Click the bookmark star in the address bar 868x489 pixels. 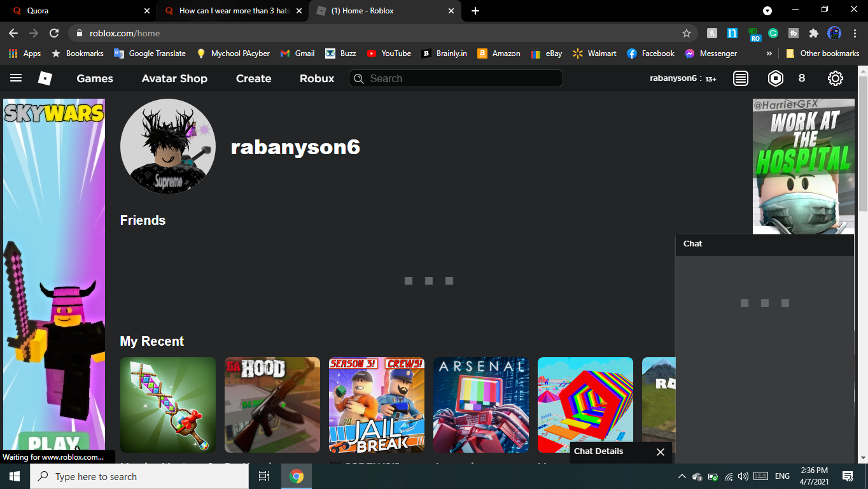(686, 33)
